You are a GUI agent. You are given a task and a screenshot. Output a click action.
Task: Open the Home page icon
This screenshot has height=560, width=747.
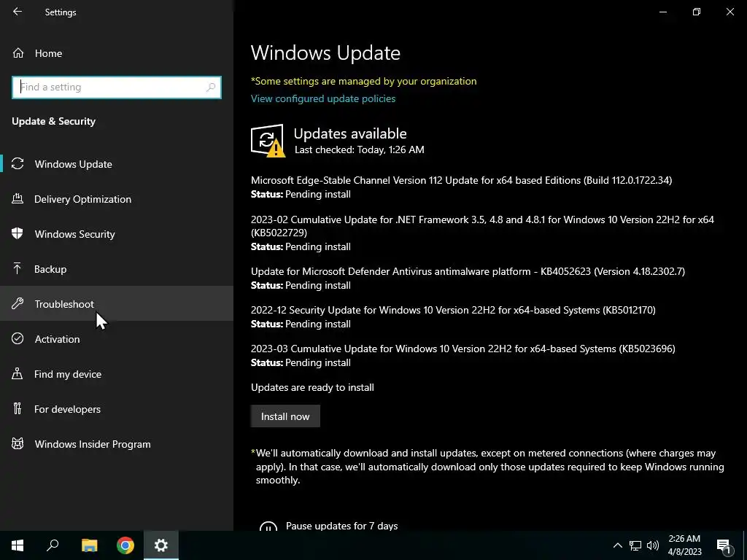coord(18,53)
